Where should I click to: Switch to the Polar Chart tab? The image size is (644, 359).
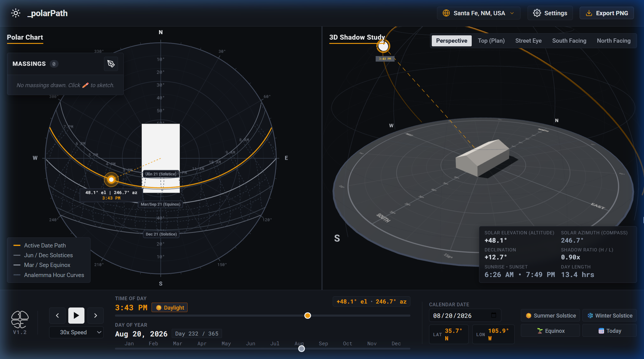[25, 37]
